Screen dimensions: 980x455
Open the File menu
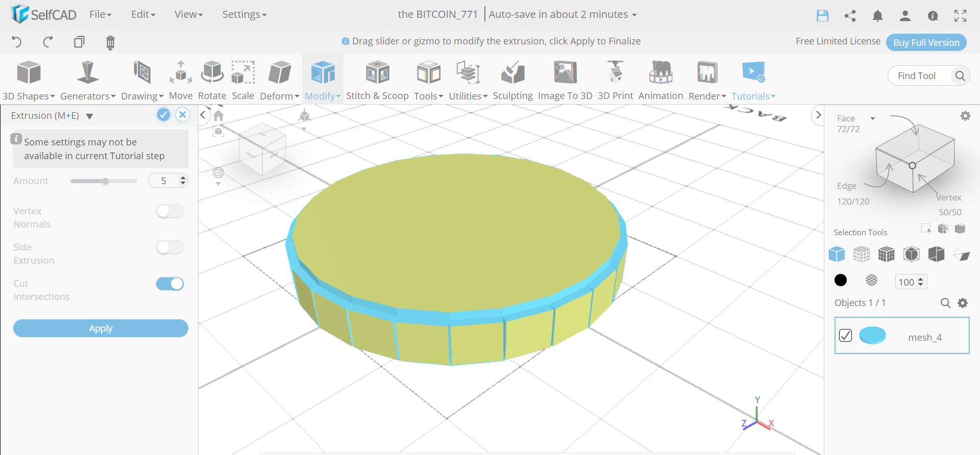(x=100, y=14)
